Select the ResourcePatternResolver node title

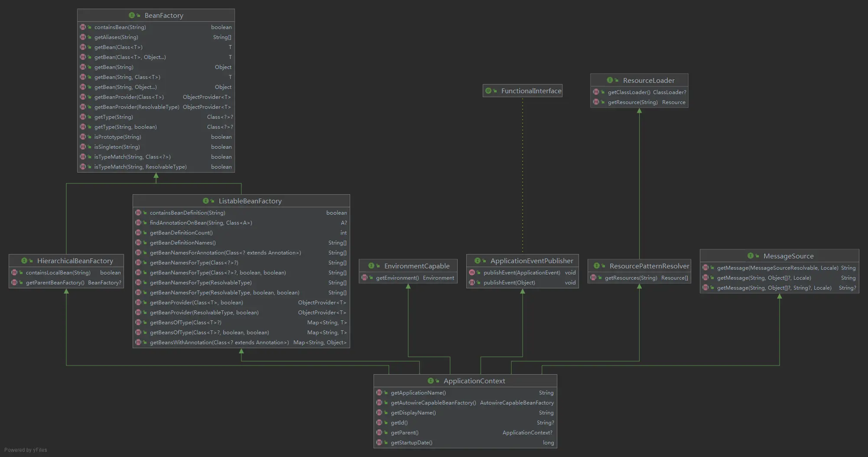(649, 266)
